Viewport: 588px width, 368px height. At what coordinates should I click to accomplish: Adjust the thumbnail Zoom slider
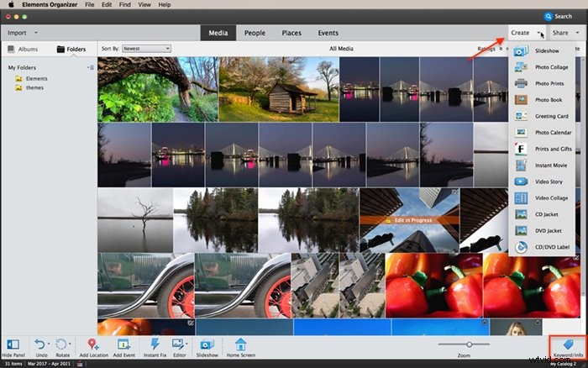point(469,344)
